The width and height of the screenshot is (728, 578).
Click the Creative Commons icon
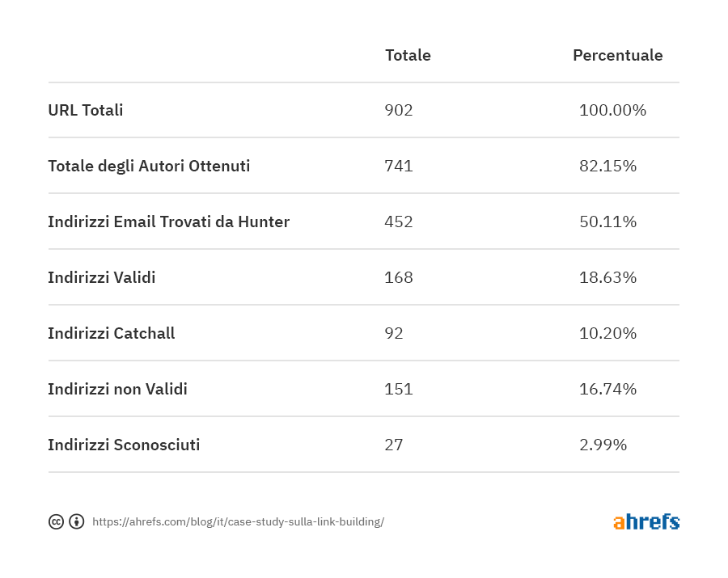tap(56, 521)
